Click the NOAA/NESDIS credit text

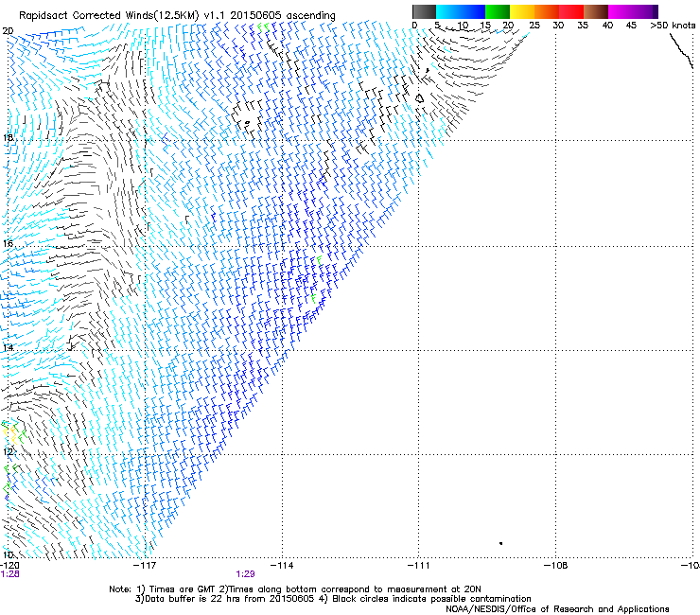(x=557, y=609)
